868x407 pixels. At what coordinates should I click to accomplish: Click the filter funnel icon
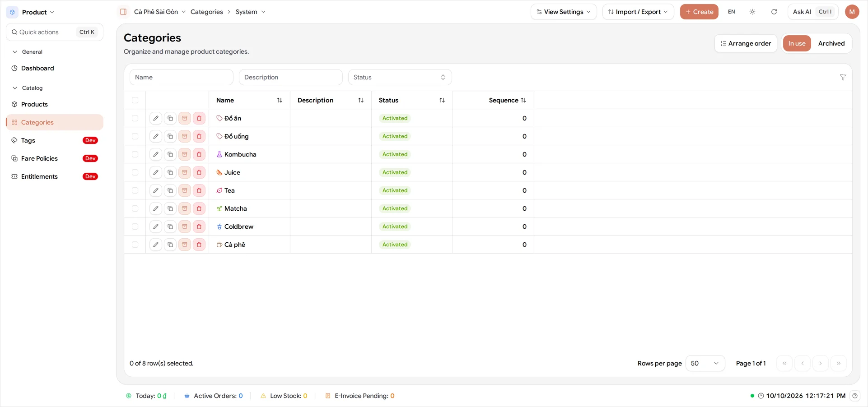[843, 77]
